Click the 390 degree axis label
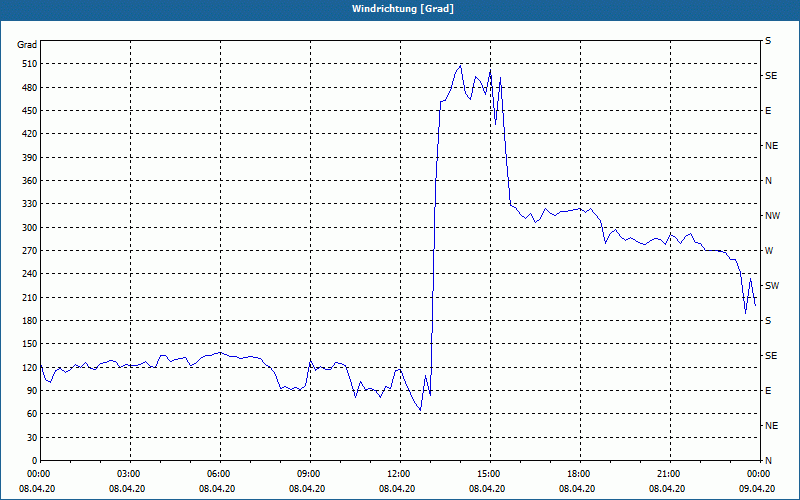Image resolution: width=800 pixels, height=500 pixels. [31, 158]
